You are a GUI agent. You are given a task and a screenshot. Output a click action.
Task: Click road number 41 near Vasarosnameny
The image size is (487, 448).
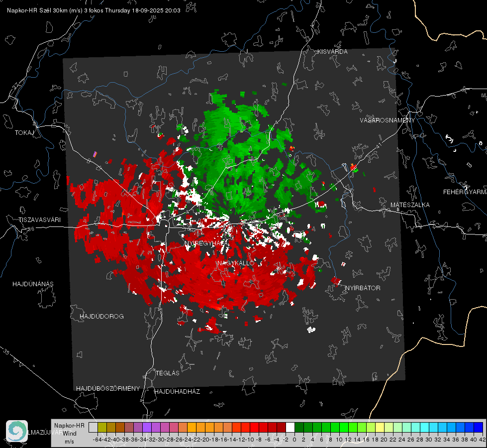(x=379, y=145)
